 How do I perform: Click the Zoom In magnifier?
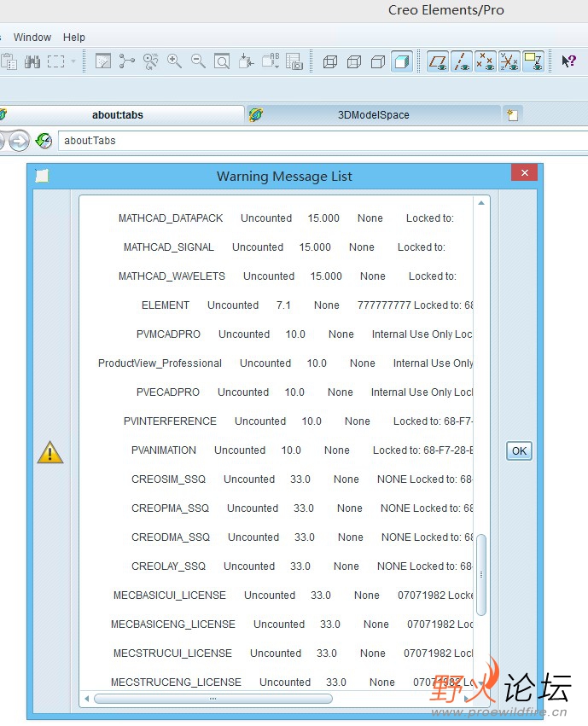[175, 61]
